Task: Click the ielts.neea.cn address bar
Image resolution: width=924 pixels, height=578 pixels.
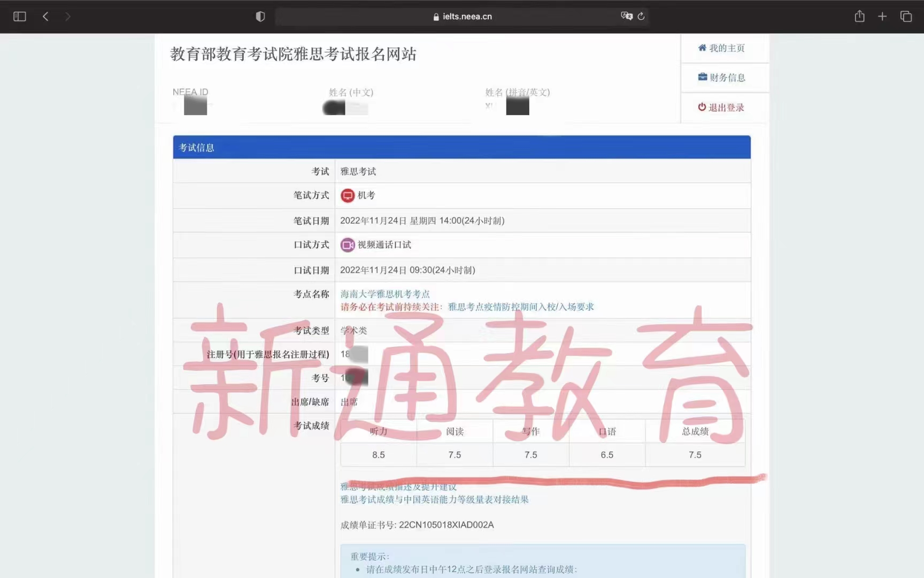Action: coord(462,17)
